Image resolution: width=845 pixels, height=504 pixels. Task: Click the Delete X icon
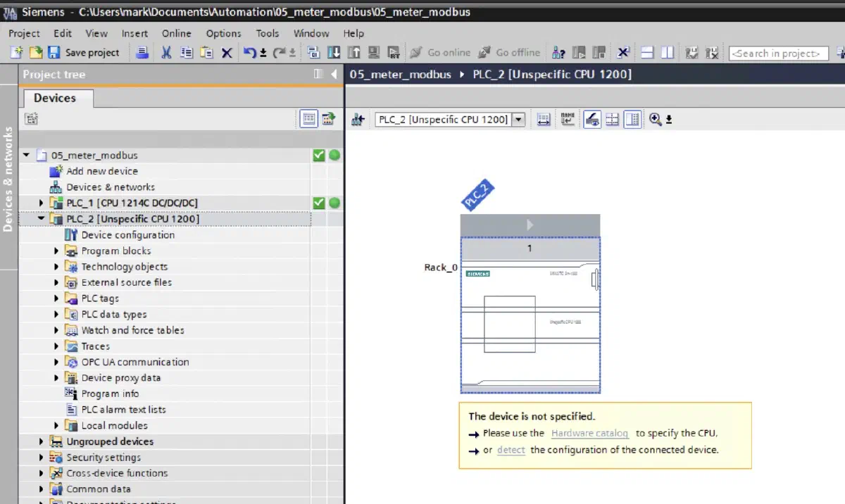227,53
